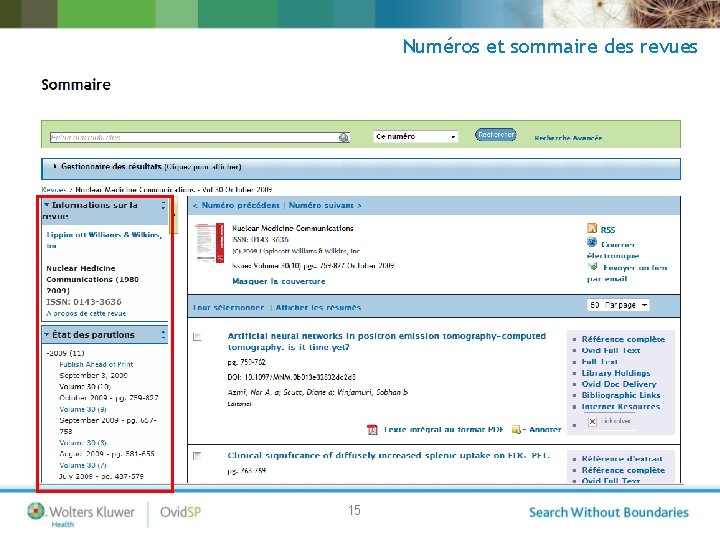Screen dimensions: 720x540
Task: Open 'Ovid Full Text' of first article
Action: click(611, 350)
